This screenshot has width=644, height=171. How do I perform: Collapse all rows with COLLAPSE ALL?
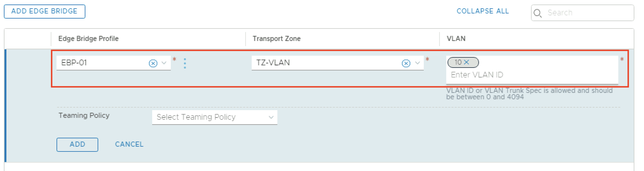point(483,11)
